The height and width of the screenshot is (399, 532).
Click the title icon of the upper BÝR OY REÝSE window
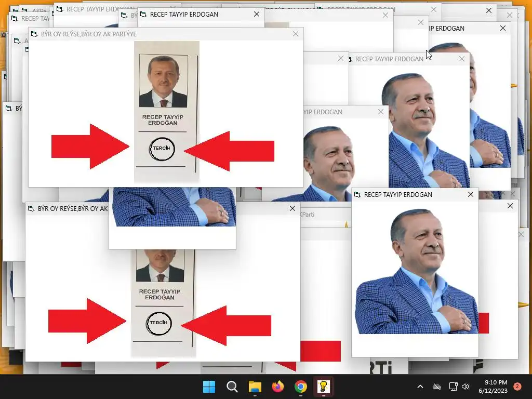pyautogui.click(x=34, y=34)
